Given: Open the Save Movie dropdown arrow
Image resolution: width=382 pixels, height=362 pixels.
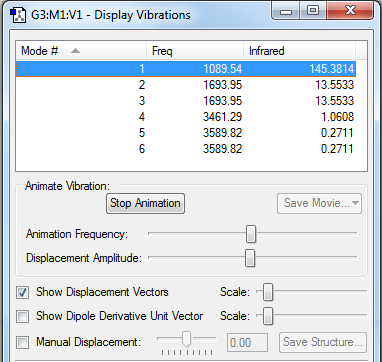Looking at the screenshot, I should tap(355, 203).
